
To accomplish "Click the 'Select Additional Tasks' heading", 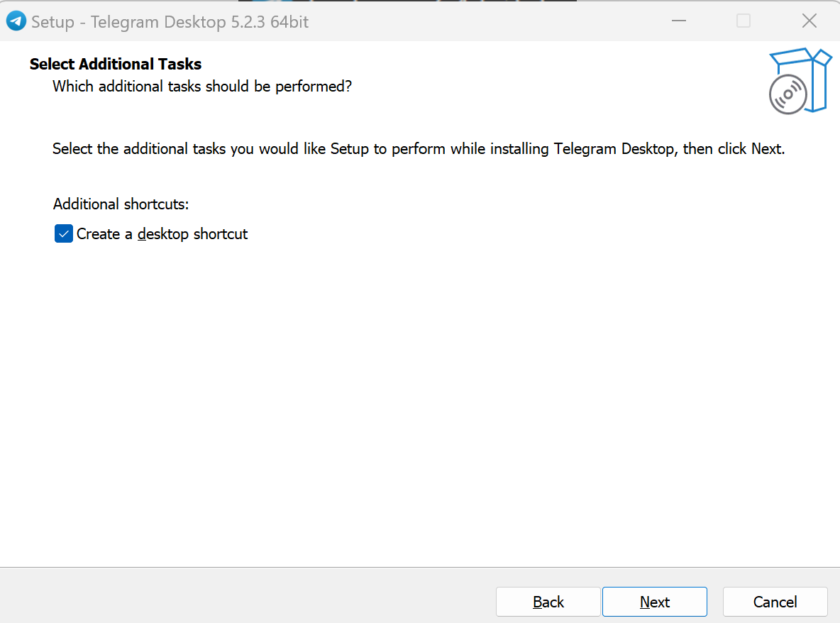I will (116, 64).
